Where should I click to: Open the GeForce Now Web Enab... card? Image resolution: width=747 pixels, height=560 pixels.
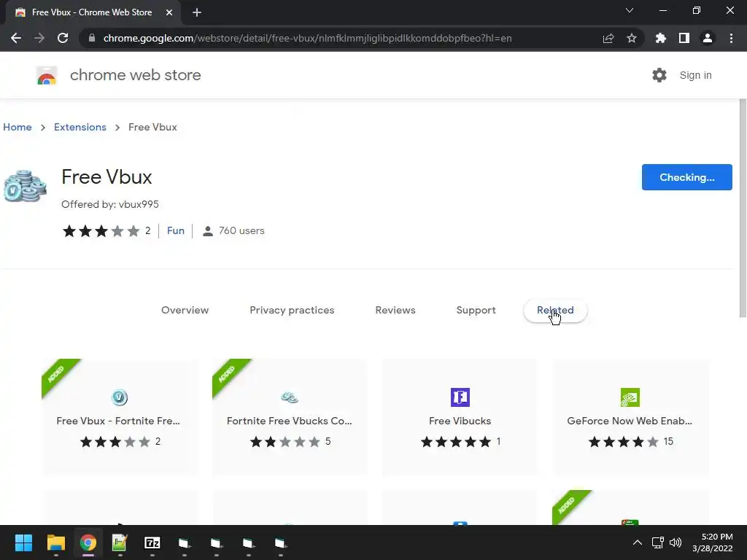[630, 416]
